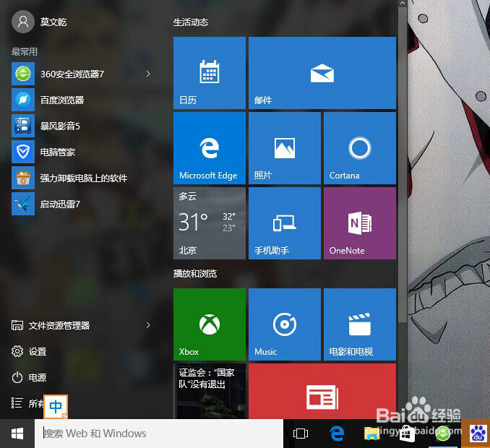Open the Xbox tile
The width and height of the screenshot is (490, 448).
210,324
